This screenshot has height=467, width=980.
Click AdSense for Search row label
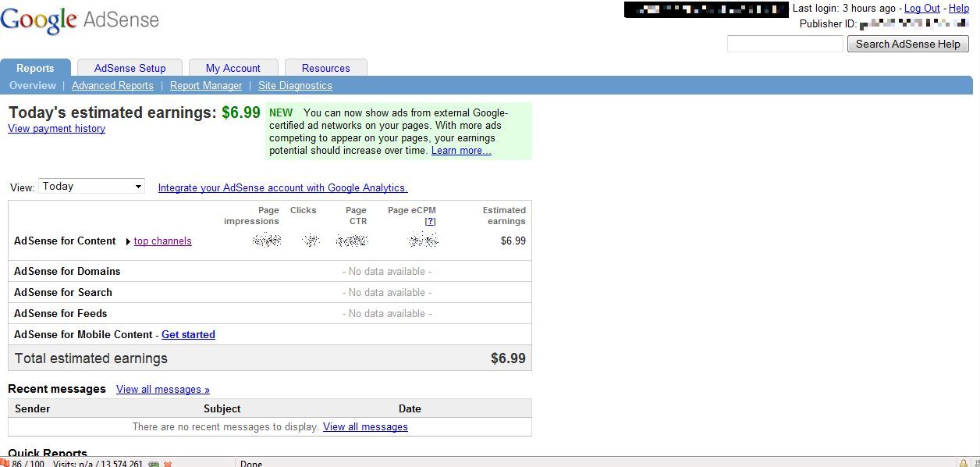(x=63, y=292)
